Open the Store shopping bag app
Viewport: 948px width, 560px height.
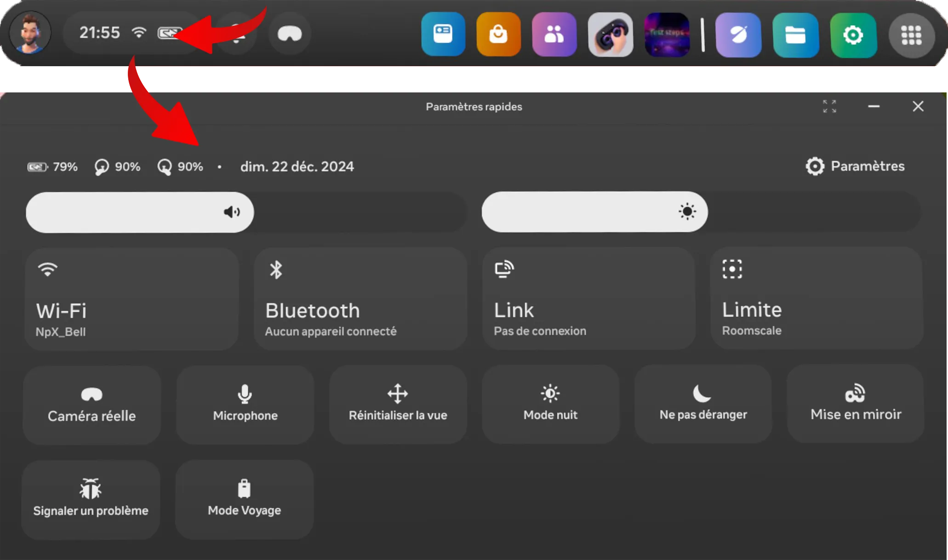pos(498,34)
